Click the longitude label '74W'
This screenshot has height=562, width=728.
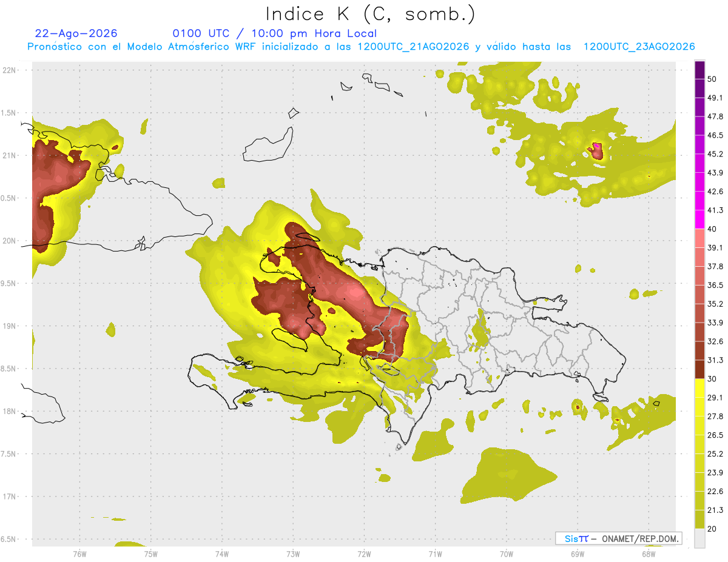click(x=222, y=554)
